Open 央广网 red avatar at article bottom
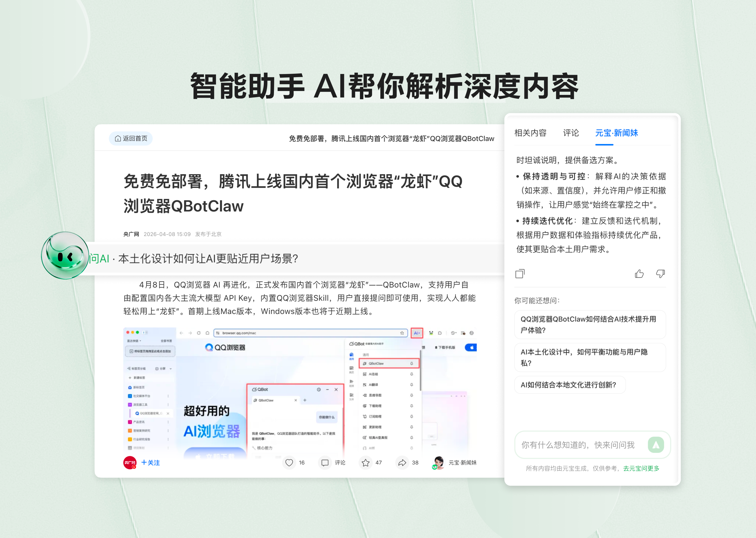756x538 pixels. 130,462
